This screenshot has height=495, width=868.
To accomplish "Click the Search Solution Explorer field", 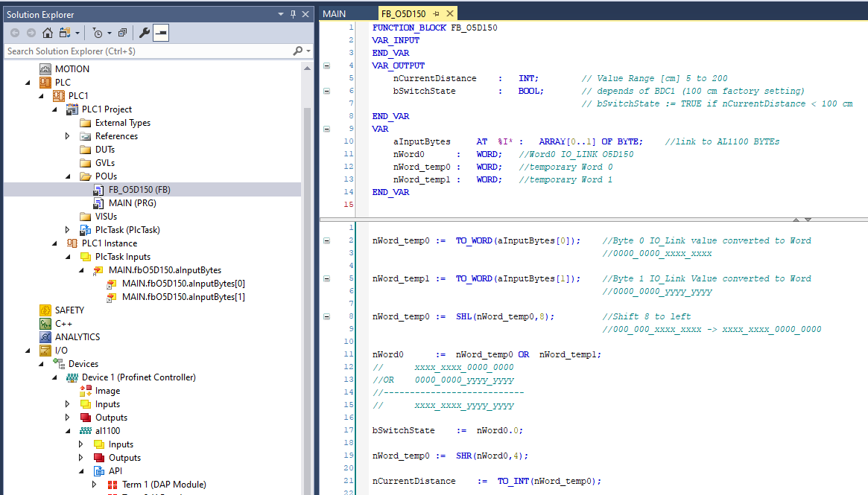I will tap(112, 51).
